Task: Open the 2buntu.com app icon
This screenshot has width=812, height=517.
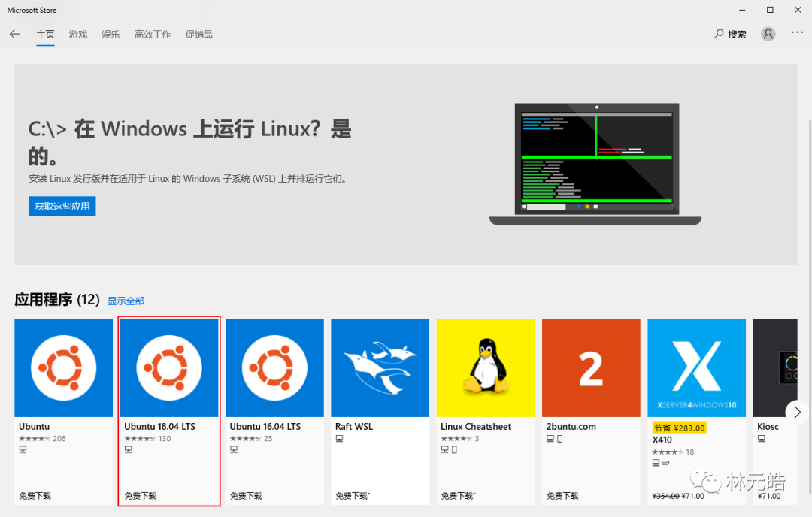Action: 591,367
